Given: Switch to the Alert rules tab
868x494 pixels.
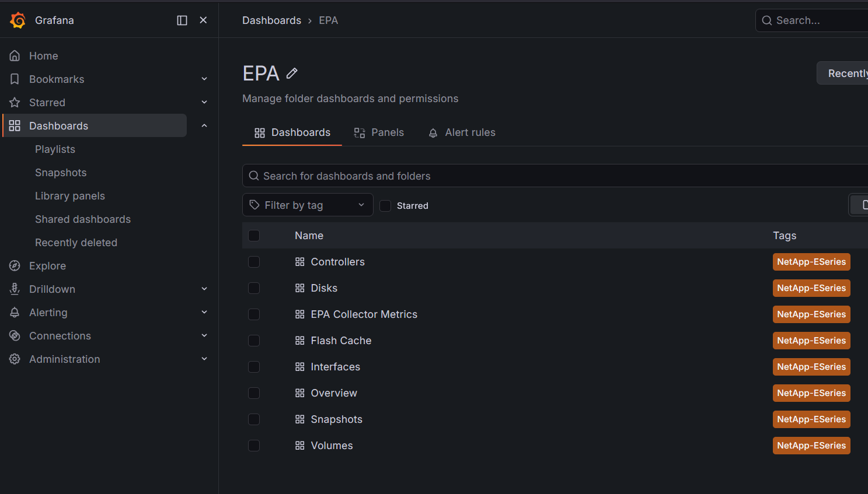Looking at the screenshot, I should click(462, 132).
